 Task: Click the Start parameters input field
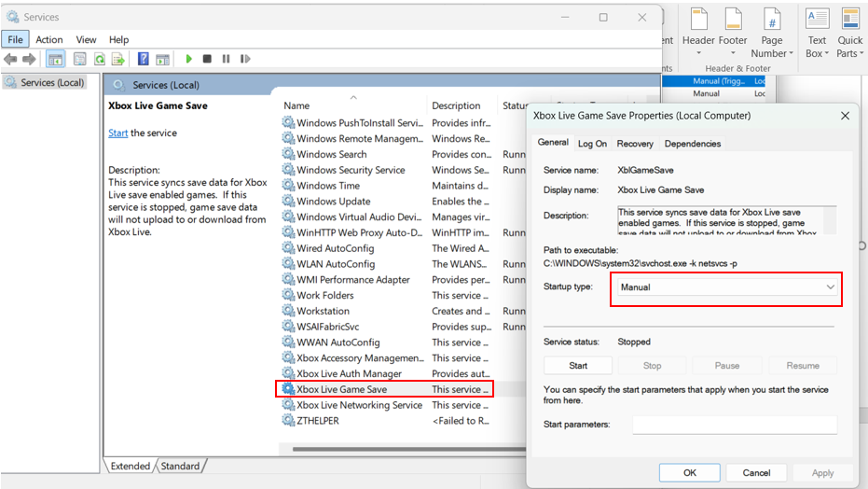[x=735, y=425]
